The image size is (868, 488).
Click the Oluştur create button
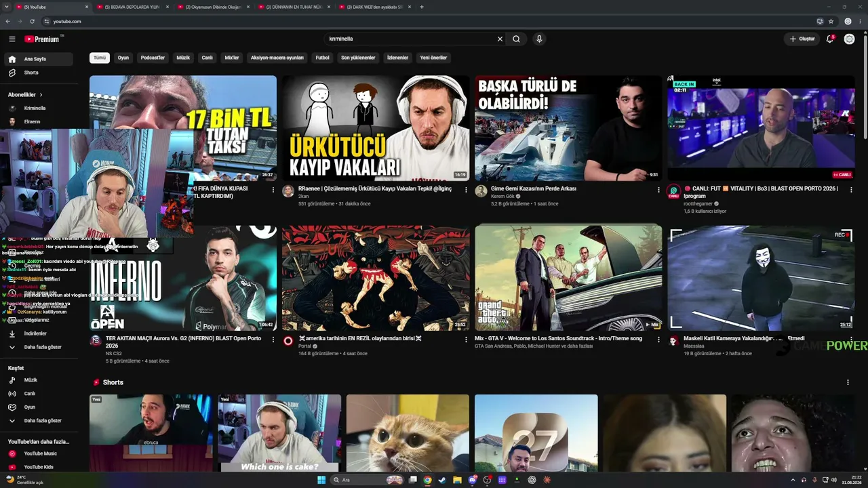click(802, 39)
